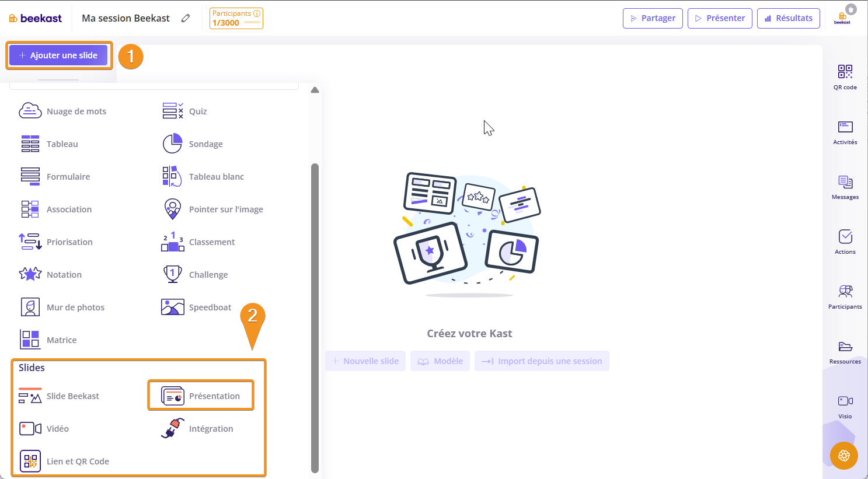
Task: Open the Actions sidebar panel
Action: [845, 242]
